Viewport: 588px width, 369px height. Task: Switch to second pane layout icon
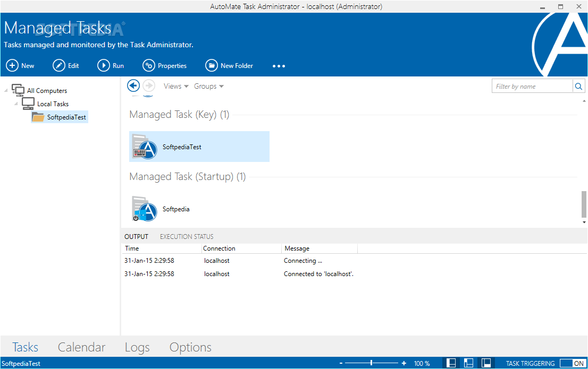tap(469, 363)
